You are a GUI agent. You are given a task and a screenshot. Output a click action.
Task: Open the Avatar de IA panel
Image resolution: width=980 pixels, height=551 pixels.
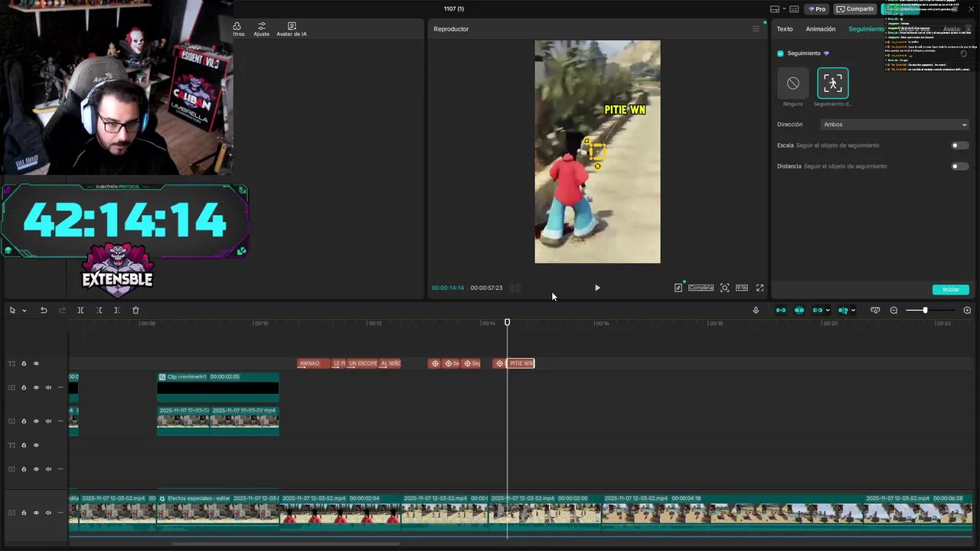[x=292, y=29]
